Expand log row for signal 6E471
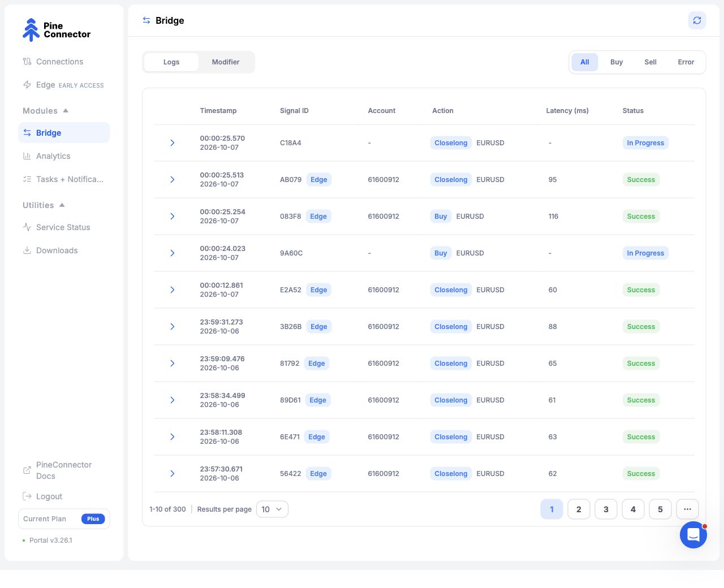 [173, 437]
